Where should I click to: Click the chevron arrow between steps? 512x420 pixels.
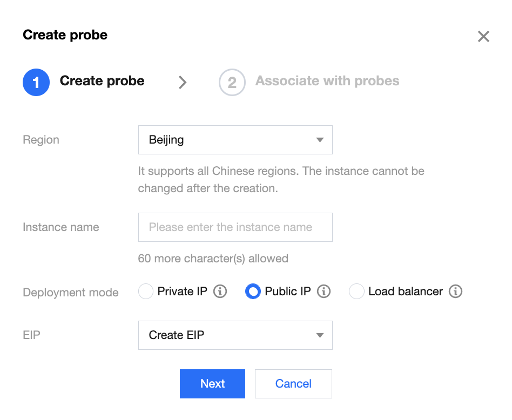click(183, 82)
